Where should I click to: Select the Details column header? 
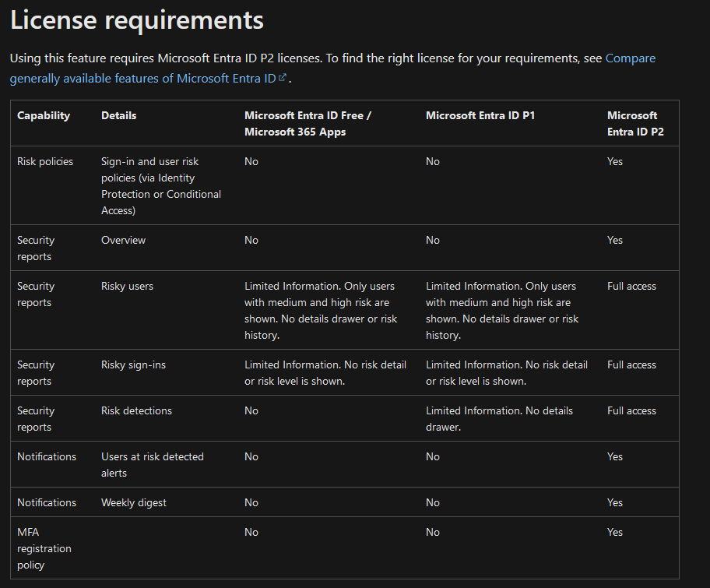tap(118, 115)
